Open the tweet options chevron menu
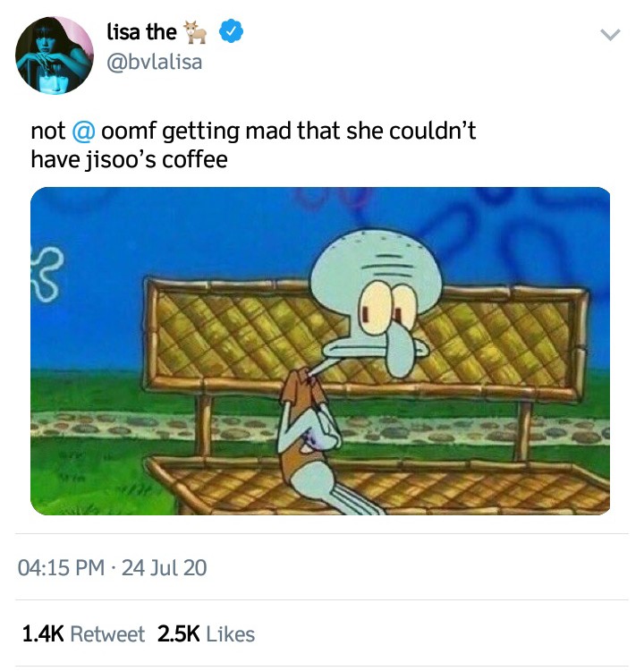The image size is (644, 671). 610,34
